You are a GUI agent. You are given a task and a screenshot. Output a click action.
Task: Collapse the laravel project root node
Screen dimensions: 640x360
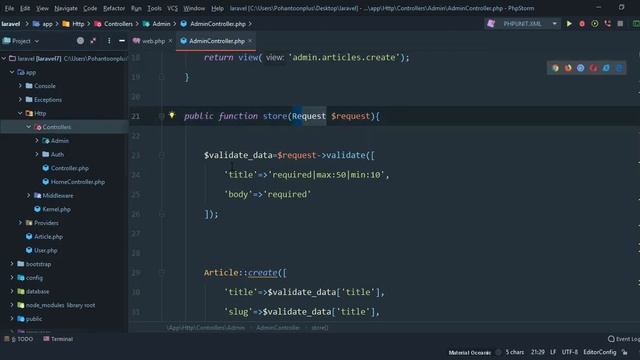click(4, 58)
